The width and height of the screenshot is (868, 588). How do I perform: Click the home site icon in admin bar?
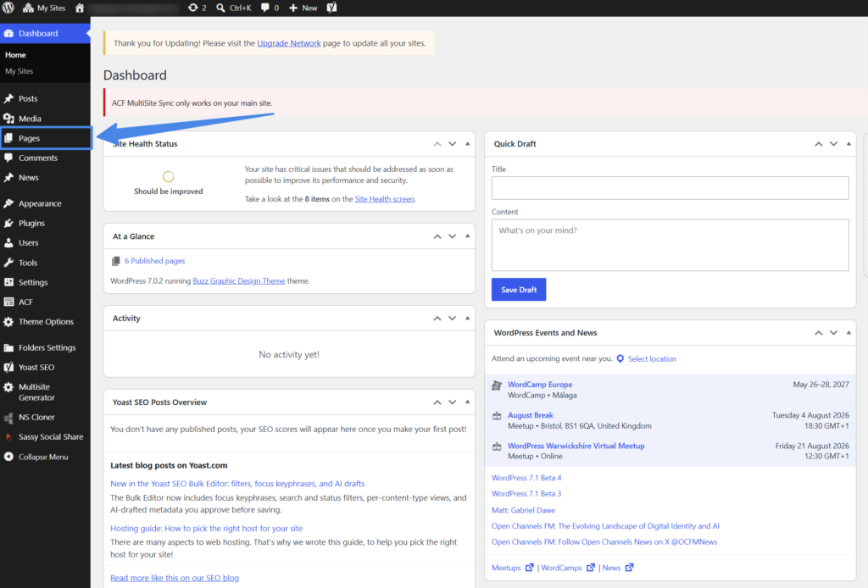pyautogui.click(x=80, y=8)
